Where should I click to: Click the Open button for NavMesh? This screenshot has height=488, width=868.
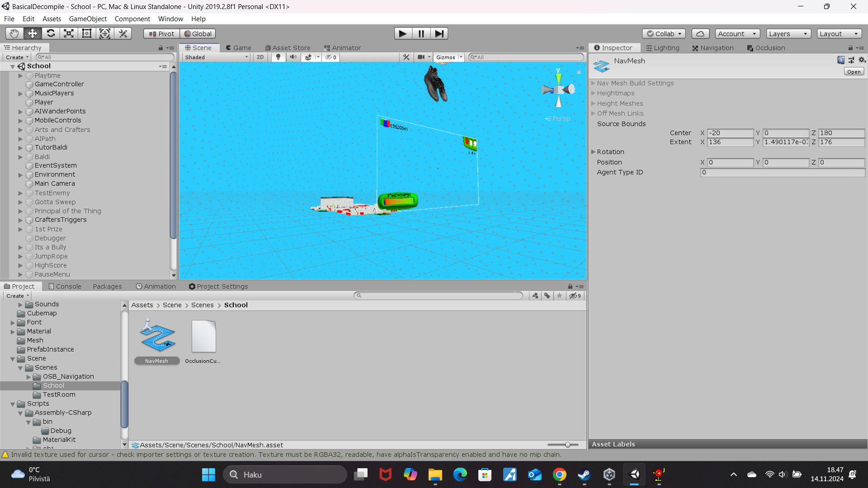tap(853, 71)
